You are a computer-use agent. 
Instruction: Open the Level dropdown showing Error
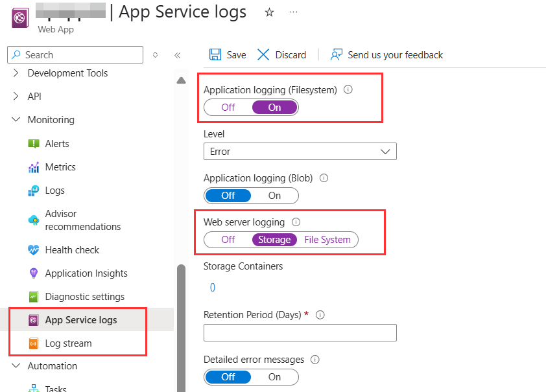[x=300, y=152]
